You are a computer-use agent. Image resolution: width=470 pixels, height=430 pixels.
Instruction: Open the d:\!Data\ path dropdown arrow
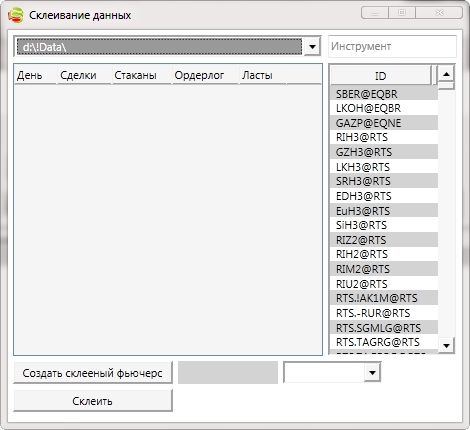click(312, 46)
